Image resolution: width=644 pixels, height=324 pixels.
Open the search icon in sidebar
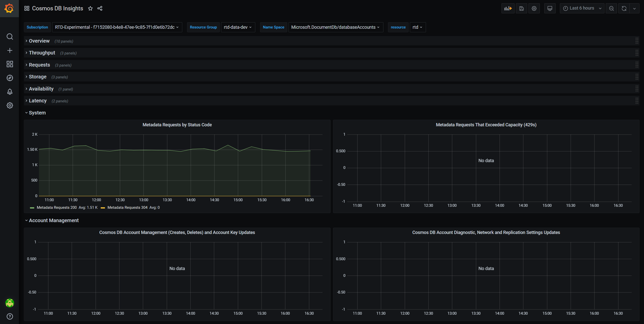[10, 37]
